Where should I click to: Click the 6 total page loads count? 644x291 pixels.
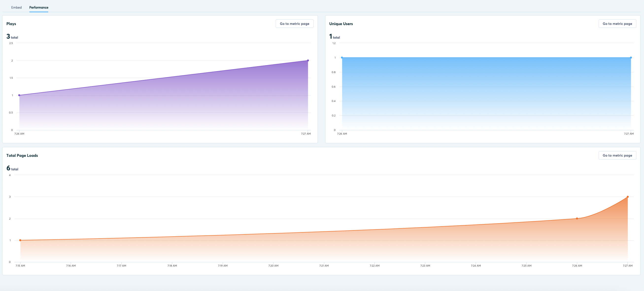tap(12, 168)
